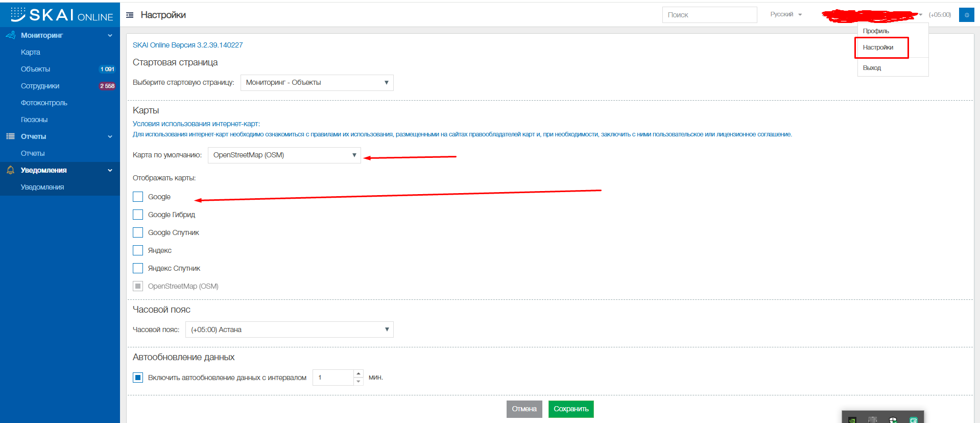Click the Мониторинг map icon
The height and width of the screenshot is (423, 980).
tap(10, 35)
